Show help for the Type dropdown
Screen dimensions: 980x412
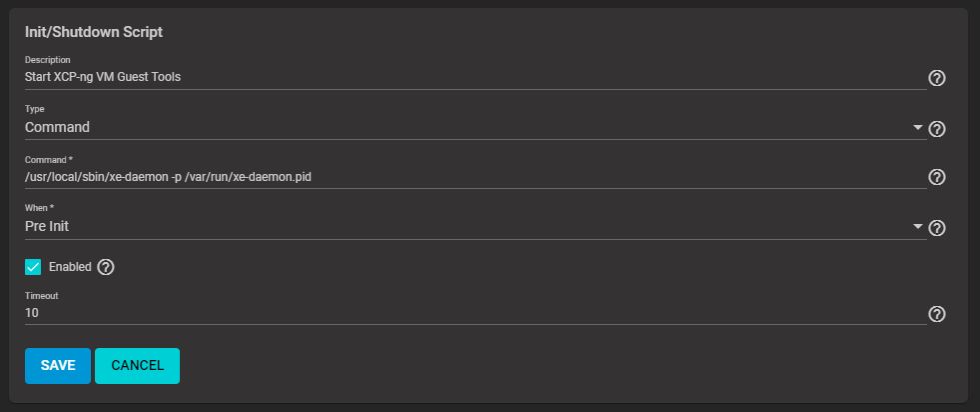pos(936,129)
